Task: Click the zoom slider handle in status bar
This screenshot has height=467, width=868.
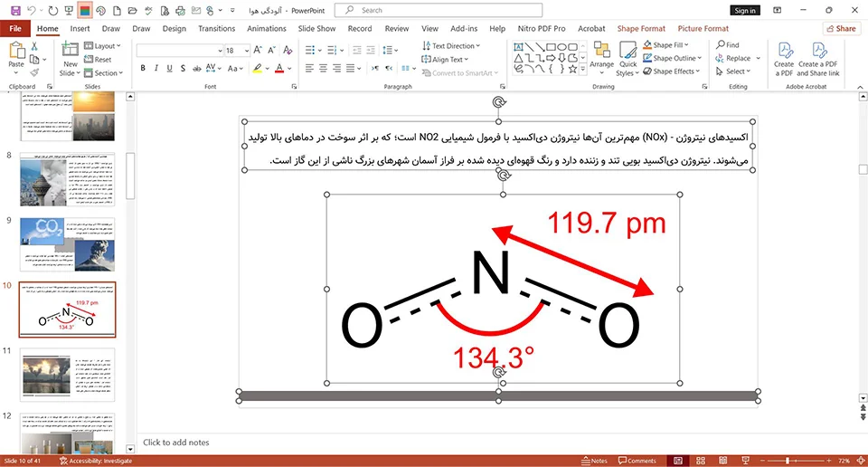Action: (x=788, y=461)
